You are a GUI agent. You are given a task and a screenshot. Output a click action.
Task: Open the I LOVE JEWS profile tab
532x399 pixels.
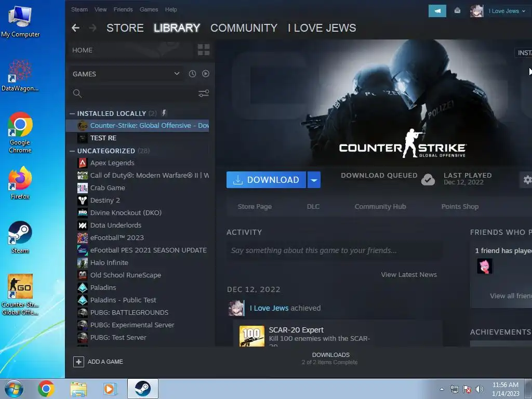pos(322,28)
